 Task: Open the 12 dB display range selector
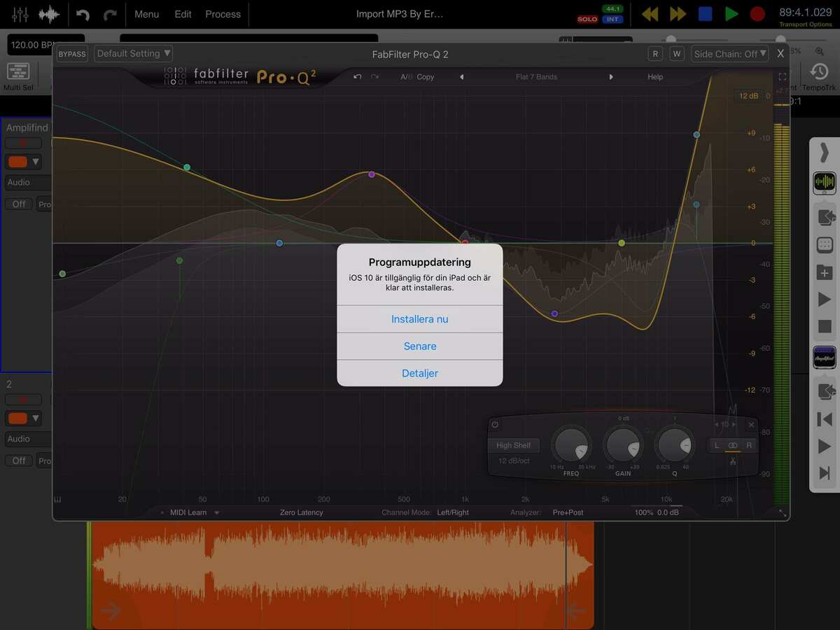pyautogui.click(x=749, y=96)
